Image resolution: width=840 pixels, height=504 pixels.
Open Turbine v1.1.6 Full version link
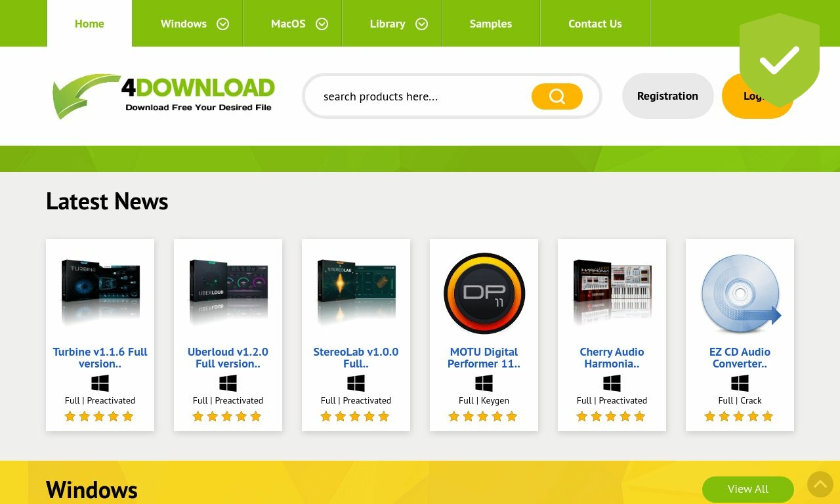click(100, 358)
